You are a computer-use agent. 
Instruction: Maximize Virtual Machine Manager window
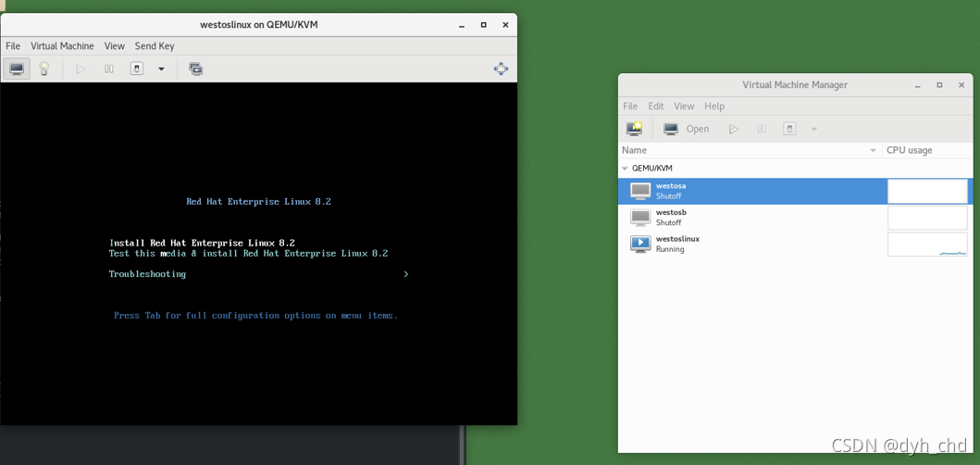click(939, 85)
